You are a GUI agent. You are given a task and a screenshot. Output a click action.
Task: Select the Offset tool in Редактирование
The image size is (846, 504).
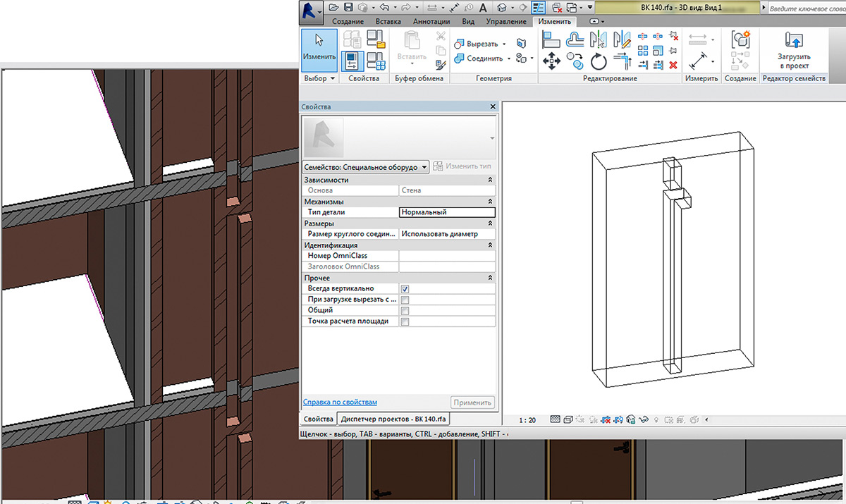point(575,39)
